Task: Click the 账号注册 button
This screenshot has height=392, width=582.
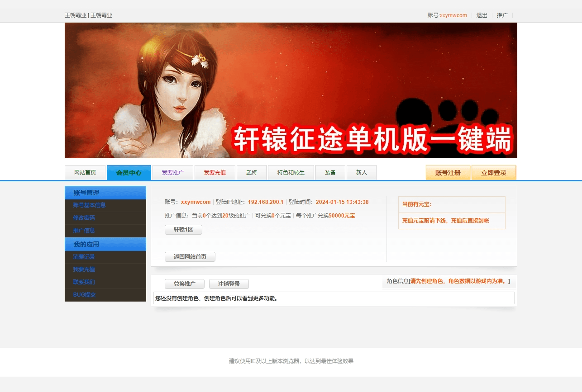Action: pyautogui.click(x=448, y=173)
